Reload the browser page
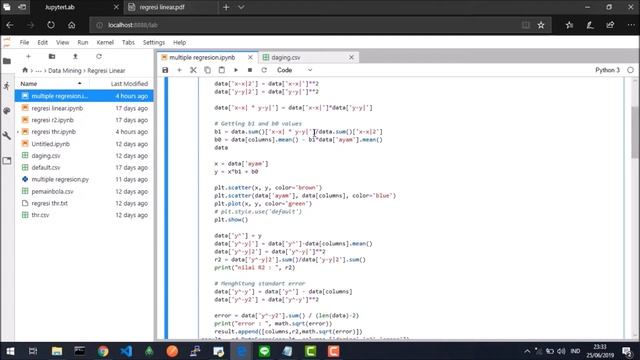This screenshot has height=360, width=640. point(51,25)
